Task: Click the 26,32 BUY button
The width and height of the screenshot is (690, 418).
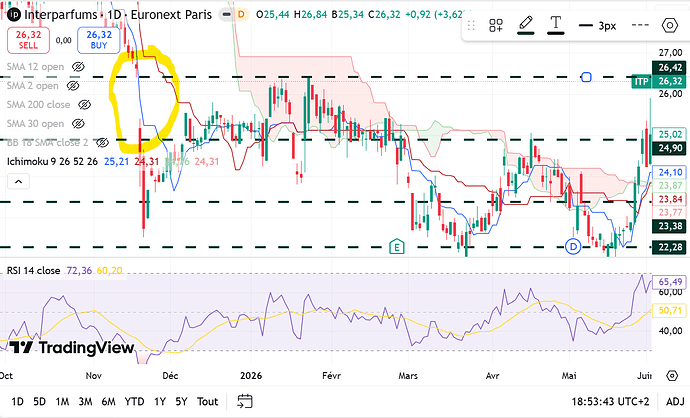Action: point(99,40)
